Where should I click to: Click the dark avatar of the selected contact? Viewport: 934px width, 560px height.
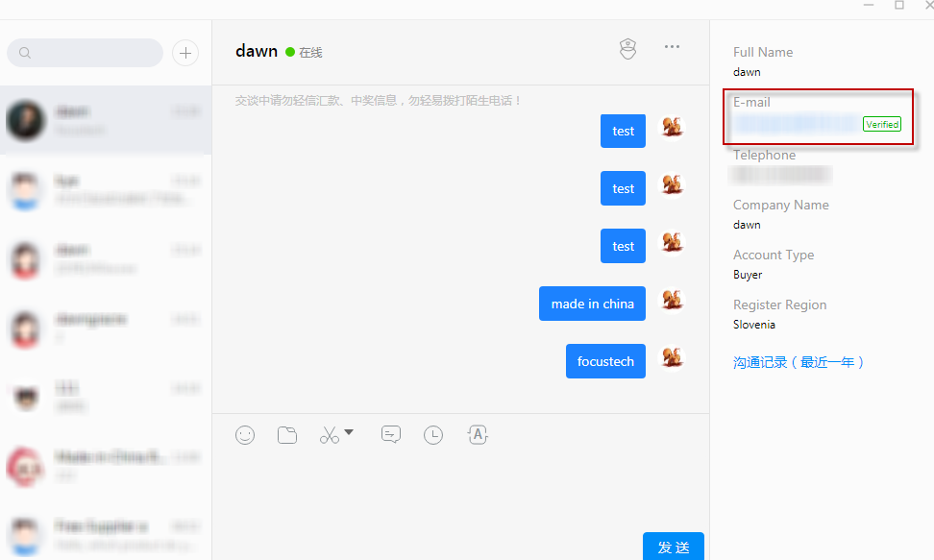click(26, 120)
